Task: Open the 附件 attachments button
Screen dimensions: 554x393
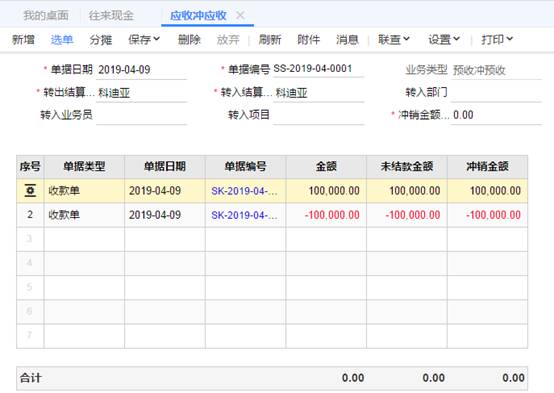Action: [x=308, y=39]
